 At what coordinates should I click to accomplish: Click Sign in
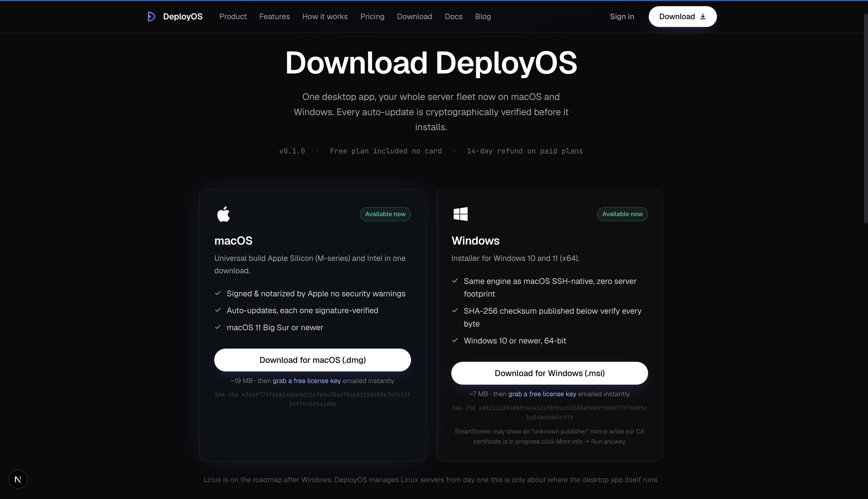pyautogui.click(x=622, y=17)
